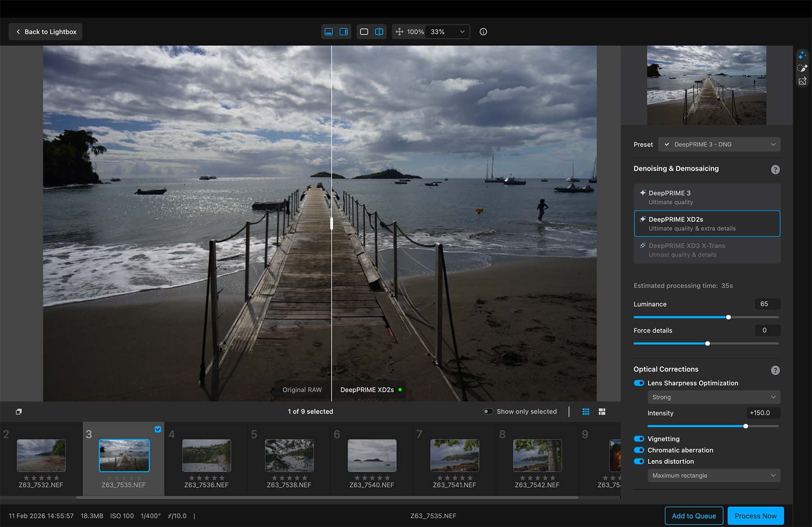Viewport: 812px width, 527px height.
Task: Go Back to Lightbox
Action: [x=46, y=32]
